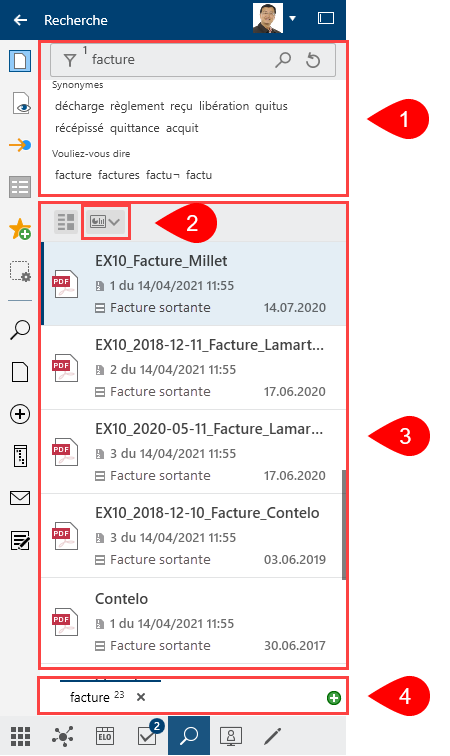Open the ELO repository icon in bottom bar
Image resolution: width=450 pixels, height=756 pixels.
[x=105, y=736]
